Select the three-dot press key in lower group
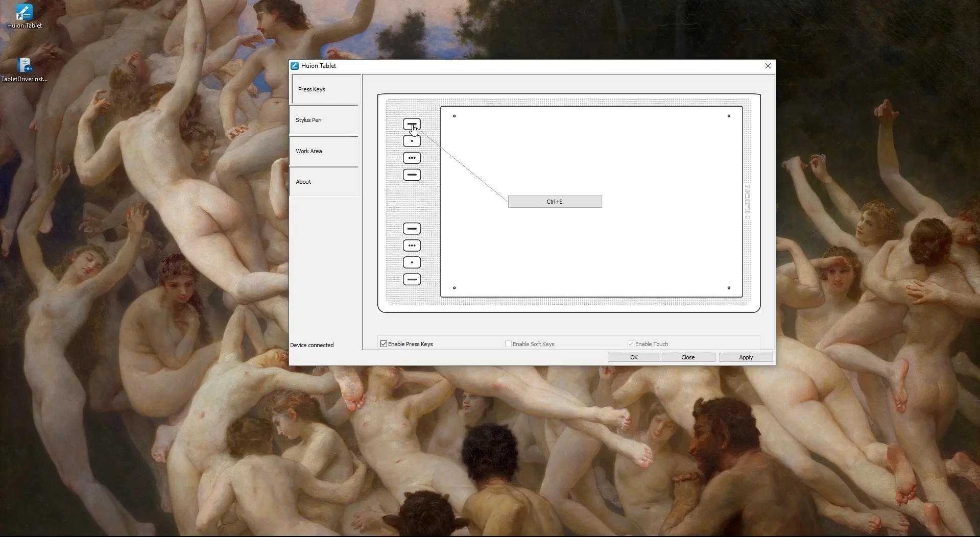 [412, 246]
